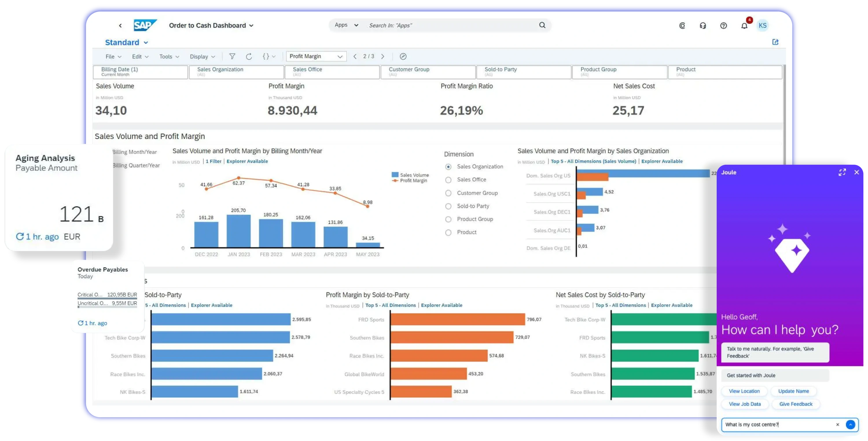Open the Sold-to Party filter box
Image resolution: width=868 pixels, height=441 pixels.
click(x=524, y=72)
